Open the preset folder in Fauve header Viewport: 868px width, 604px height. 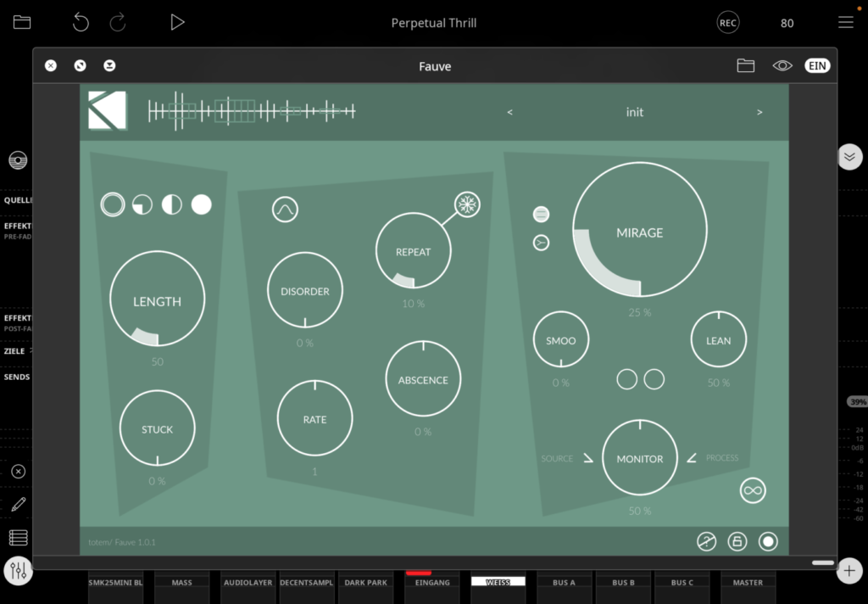pos(746,66)
